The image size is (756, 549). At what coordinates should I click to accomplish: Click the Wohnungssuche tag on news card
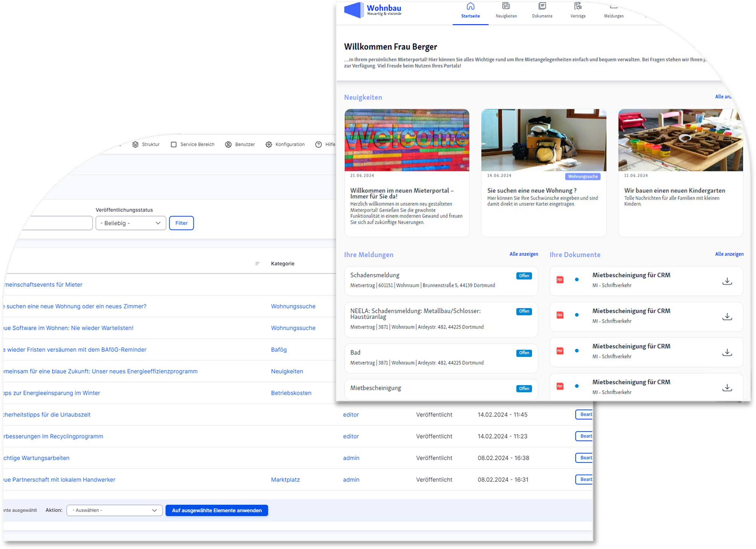click(x=583, y=176)
